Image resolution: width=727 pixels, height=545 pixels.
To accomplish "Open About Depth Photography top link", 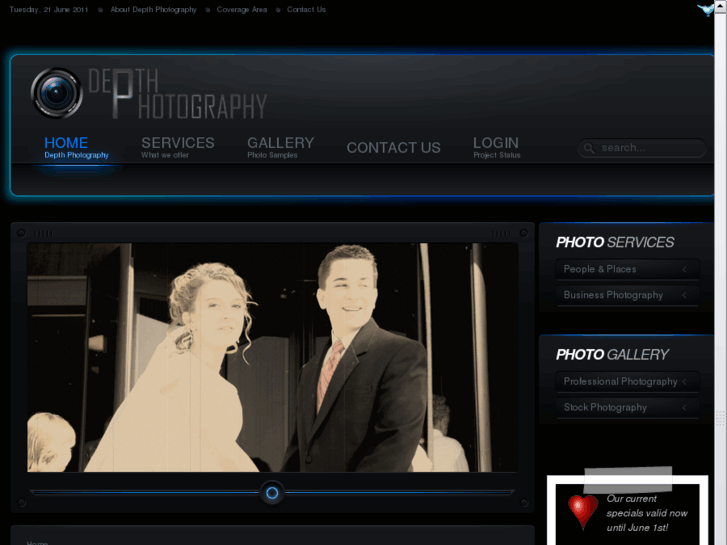I will point(153,9).
